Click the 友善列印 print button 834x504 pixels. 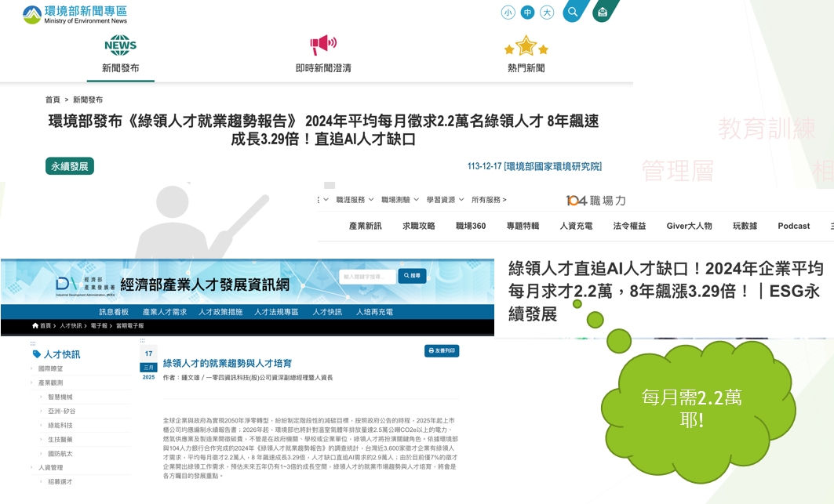tap(442, 351)
